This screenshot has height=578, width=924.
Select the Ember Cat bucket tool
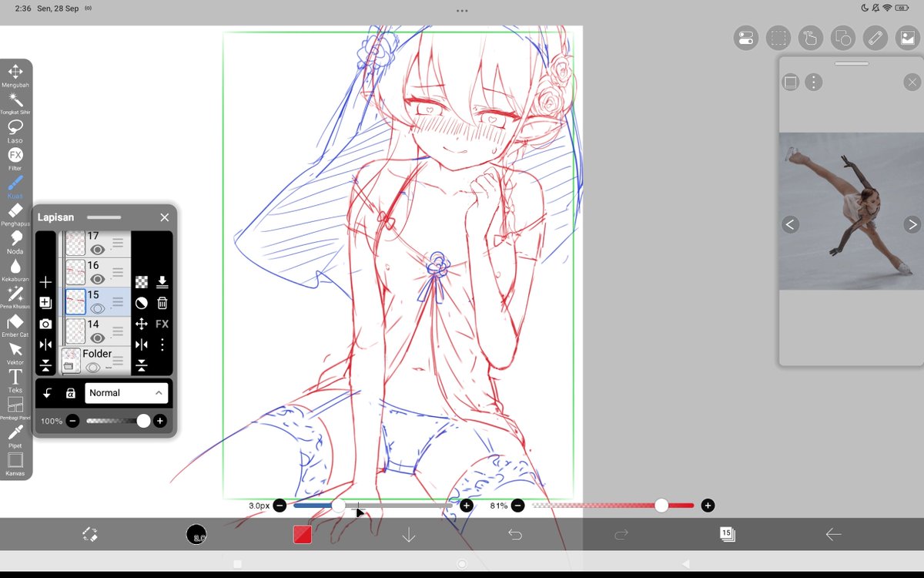point(15,325)
